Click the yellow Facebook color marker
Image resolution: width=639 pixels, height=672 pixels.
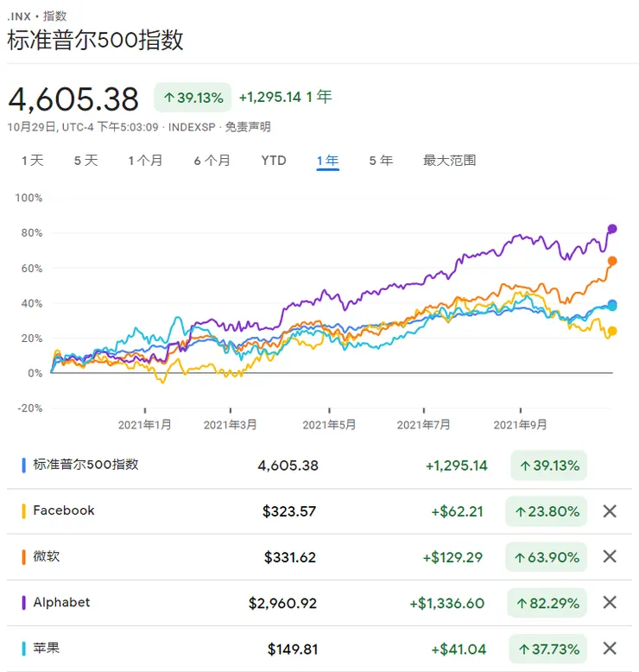(24, 510)
